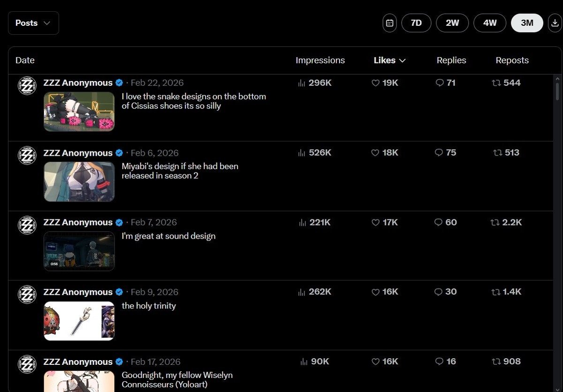563x392 pixels.
Task: Click verified badge on Feb 7 post
Action: coord(119,222)
